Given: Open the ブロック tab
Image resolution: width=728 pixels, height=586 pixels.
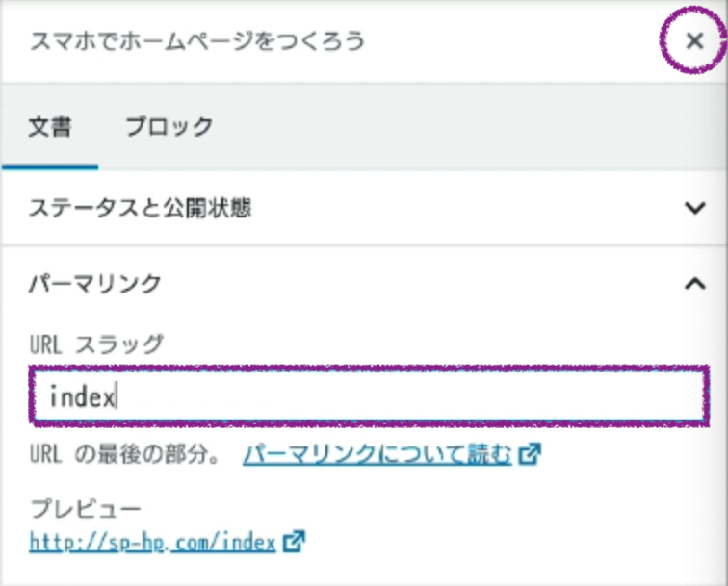Looking at the screenshot, I should coord(169,126).
